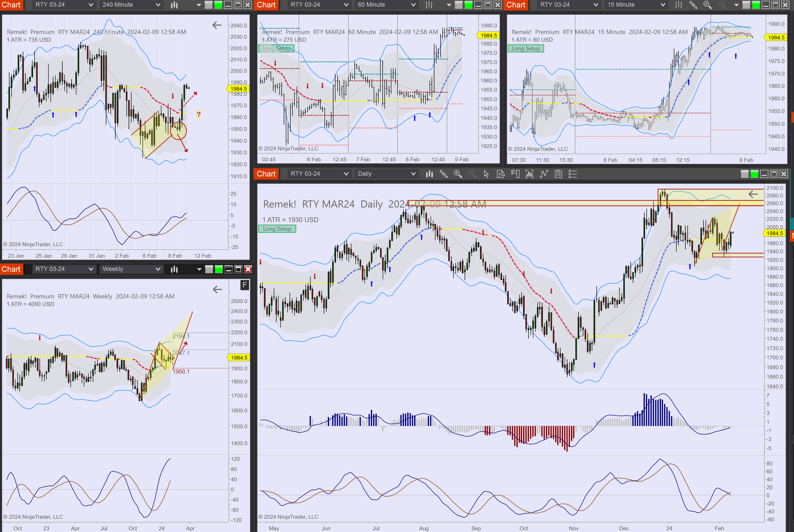Select cursor pointer tool in Daily chart
This screenshot has width=794, height=532.
[486, 174]
